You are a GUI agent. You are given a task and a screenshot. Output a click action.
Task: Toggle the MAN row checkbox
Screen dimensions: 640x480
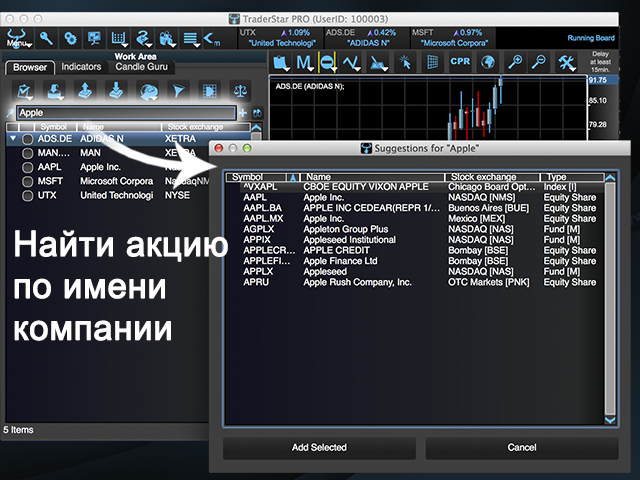(x=27, y=153)
